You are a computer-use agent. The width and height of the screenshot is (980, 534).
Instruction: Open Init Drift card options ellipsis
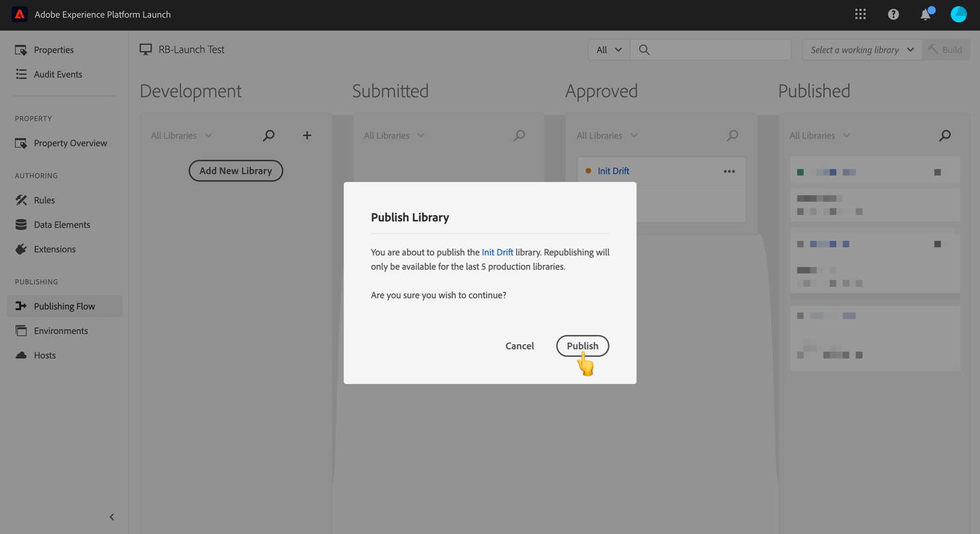coord(729,171)
